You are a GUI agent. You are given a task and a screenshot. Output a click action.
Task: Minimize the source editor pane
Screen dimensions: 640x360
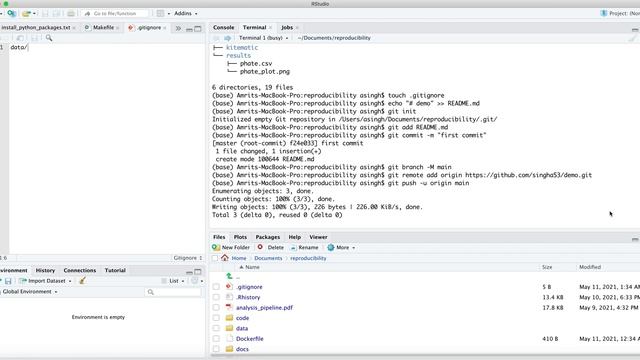coord(189,29)
